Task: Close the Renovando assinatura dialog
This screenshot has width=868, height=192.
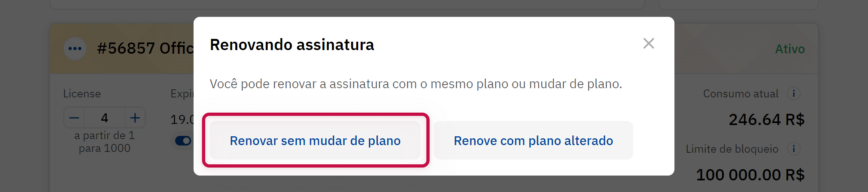Action: click(648, 43)
